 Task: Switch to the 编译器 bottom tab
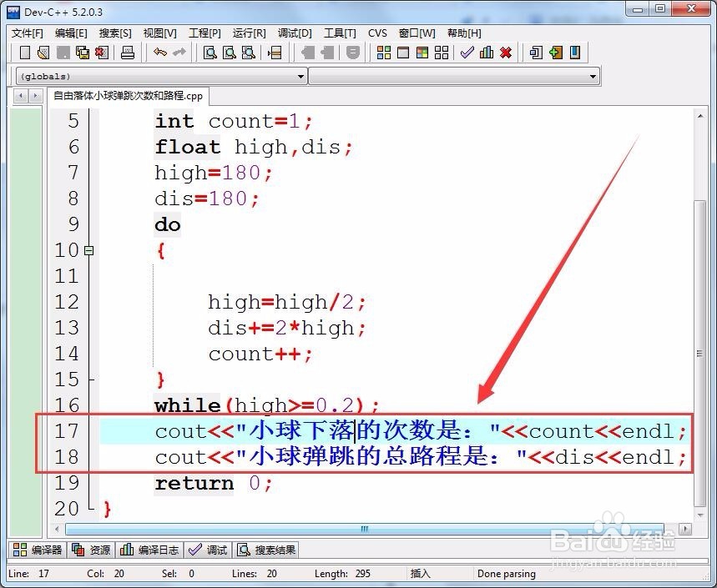point(38,550)
